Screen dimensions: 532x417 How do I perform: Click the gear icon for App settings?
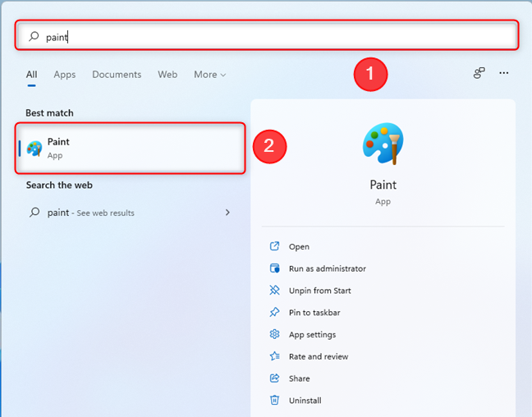274,334
